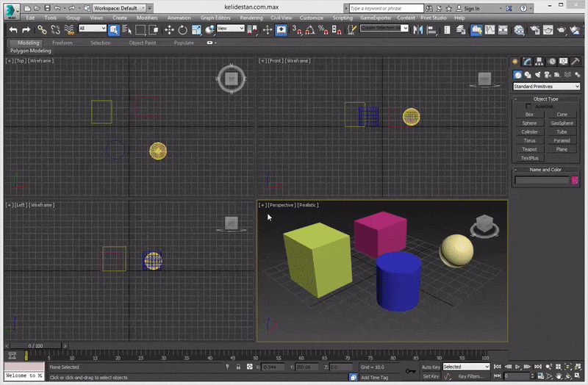
Task: Toggle Angle Snap
Action: pyautogui.click(x=309, y=29)
